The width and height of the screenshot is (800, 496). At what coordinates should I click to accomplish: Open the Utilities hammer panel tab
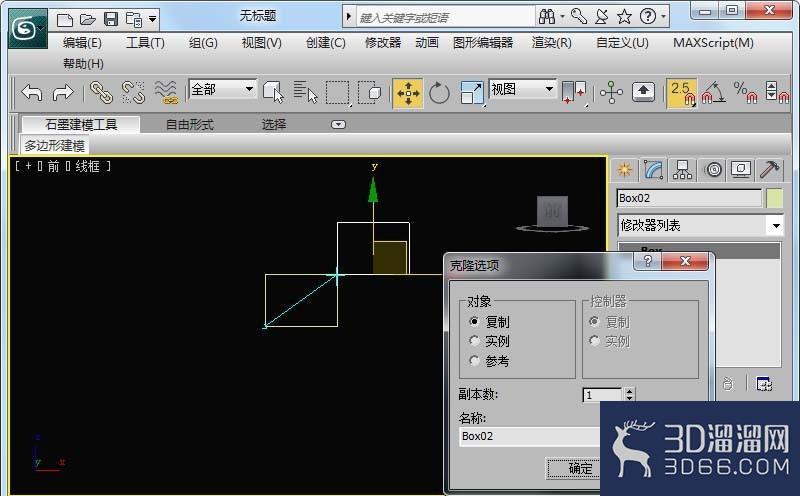point(769,169)
